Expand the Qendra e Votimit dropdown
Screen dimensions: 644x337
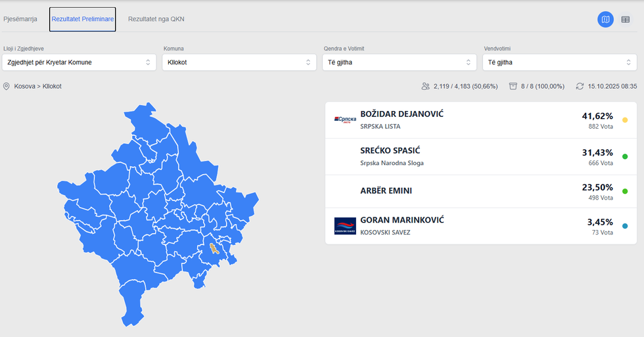tap(399, 62)
